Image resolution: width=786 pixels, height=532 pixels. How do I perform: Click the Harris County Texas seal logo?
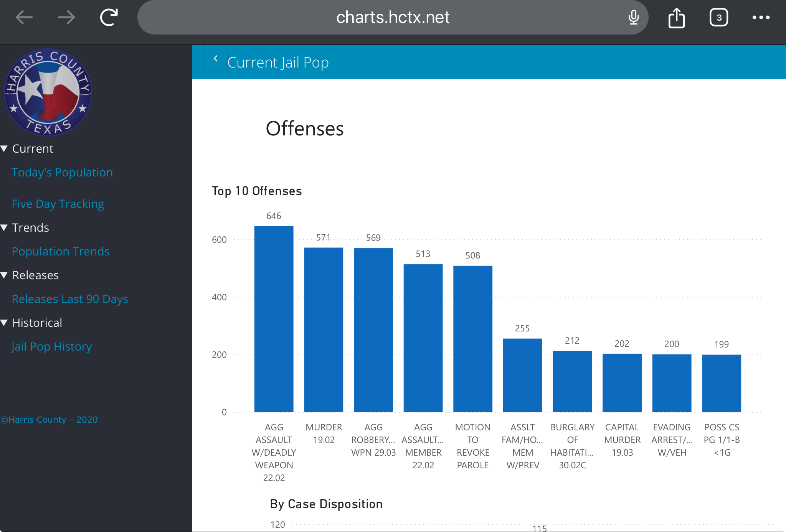pos(48,92)
